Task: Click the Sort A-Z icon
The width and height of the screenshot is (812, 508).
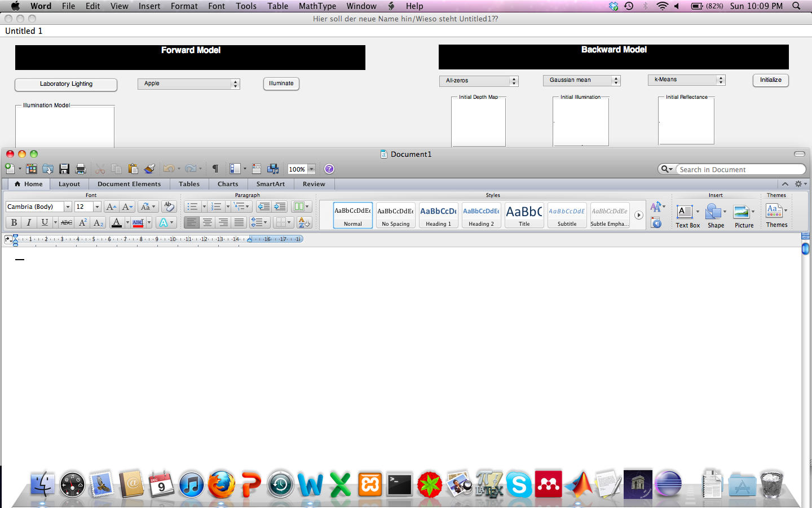Action: pyautogui.click(x=304, y=222)
